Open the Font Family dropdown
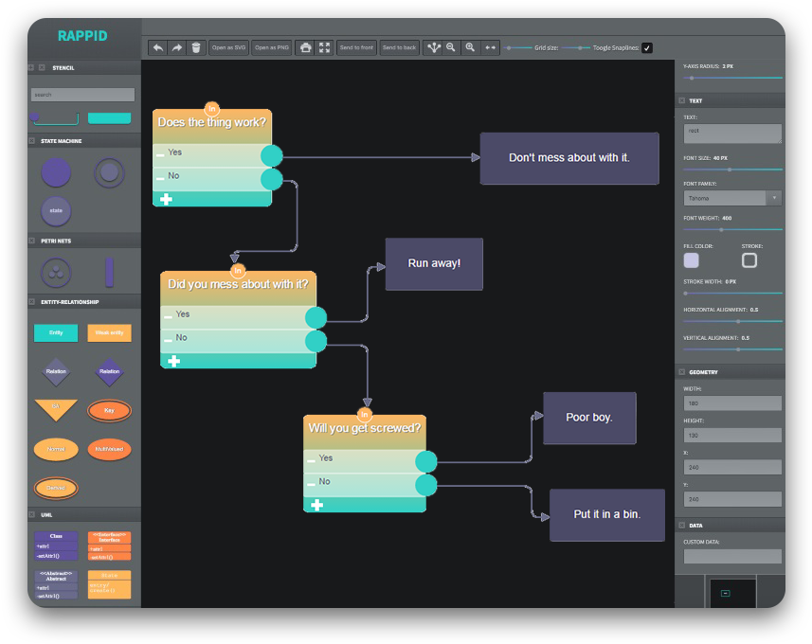This screenshot has height=644, width=812. (732, 198)
